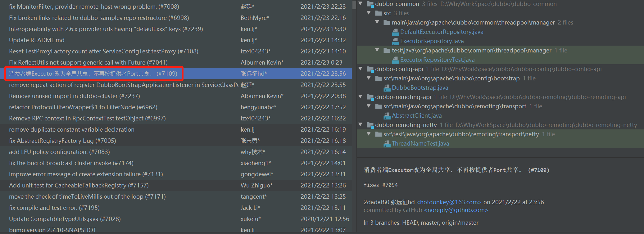Click date '2021/2/22 16:14' in log

323,152
